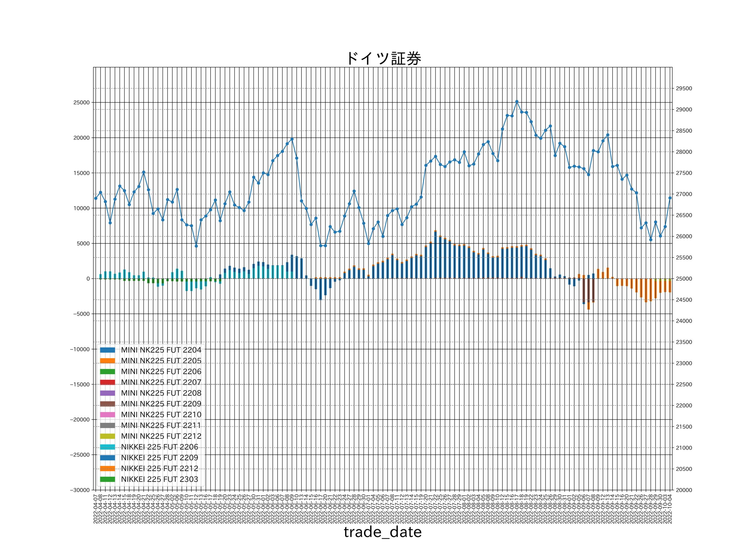The image size is (747, 560).
Task: Click the olive MINI NK225 FUT 2212 legend swatch
Action: click(x=107, y=436)
